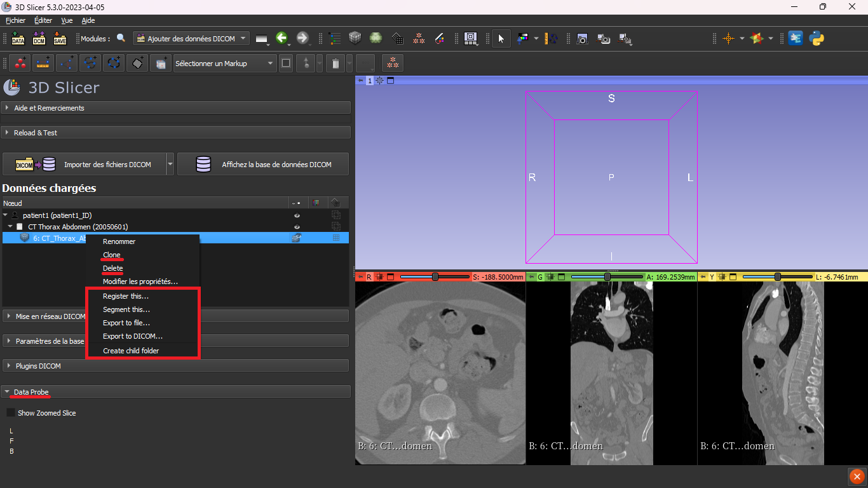868x488 pixels.
Task: Launch the Extensions Manager icon
Action: [x=796, y=39]
